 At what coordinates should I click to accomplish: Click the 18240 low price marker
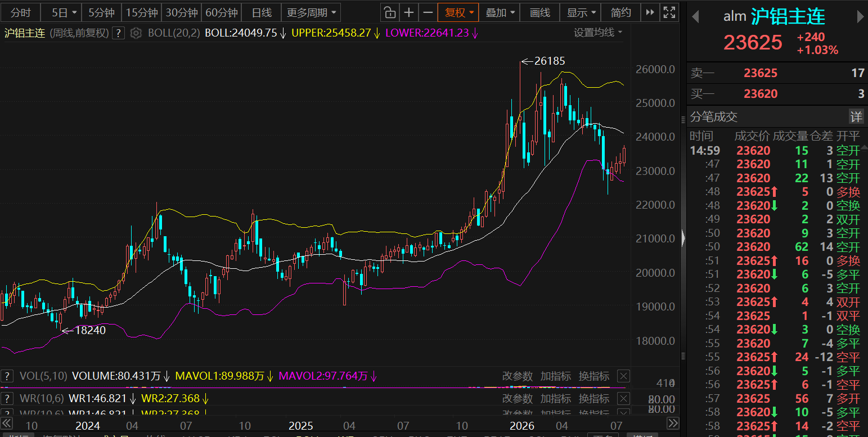point(90,330)
